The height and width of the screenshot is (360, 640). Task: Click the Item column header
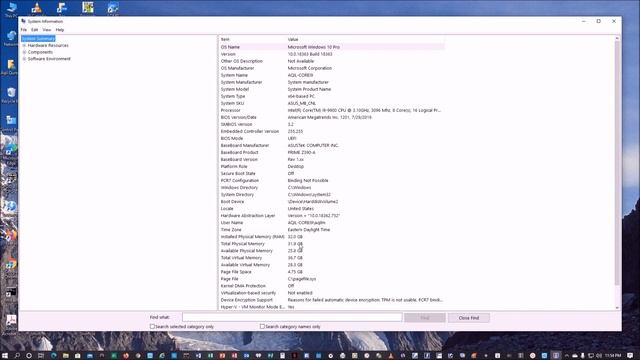pyautogui.click(x=252, y=40)
